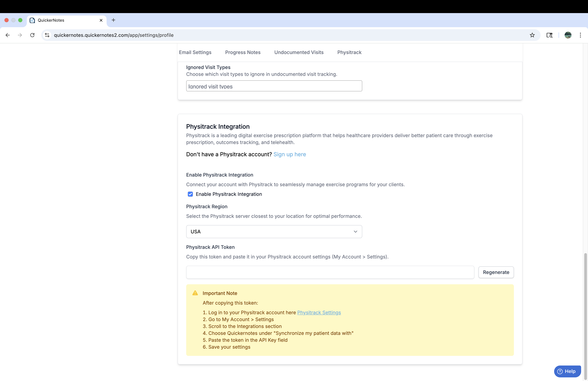The height and width of the screenshot is (381, 588).
Task: Click the Regenerate token button
Action: 496,272
